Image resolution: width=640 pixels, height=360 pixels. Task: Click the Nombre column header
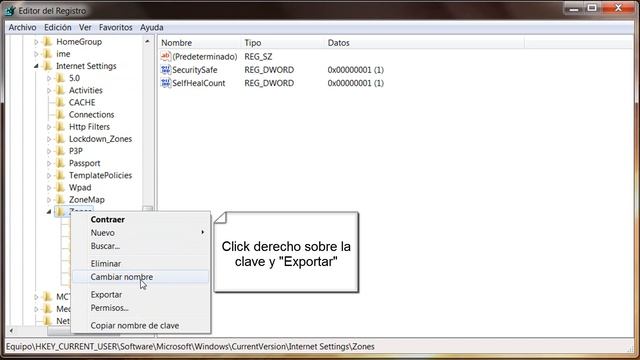[200, 42]
